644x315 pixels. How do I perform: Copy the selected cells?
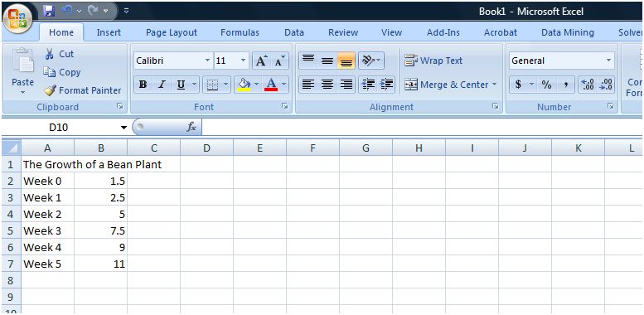[62, 72]
